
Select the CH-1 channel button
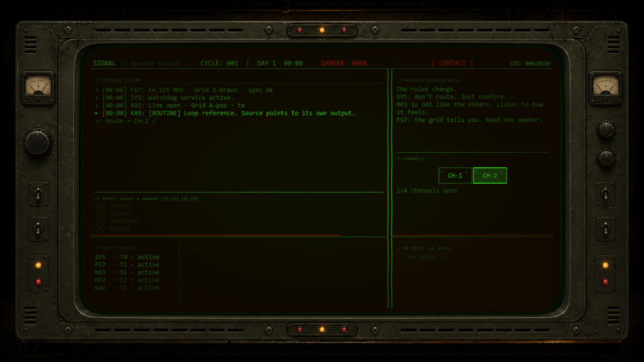coord(455,175)
